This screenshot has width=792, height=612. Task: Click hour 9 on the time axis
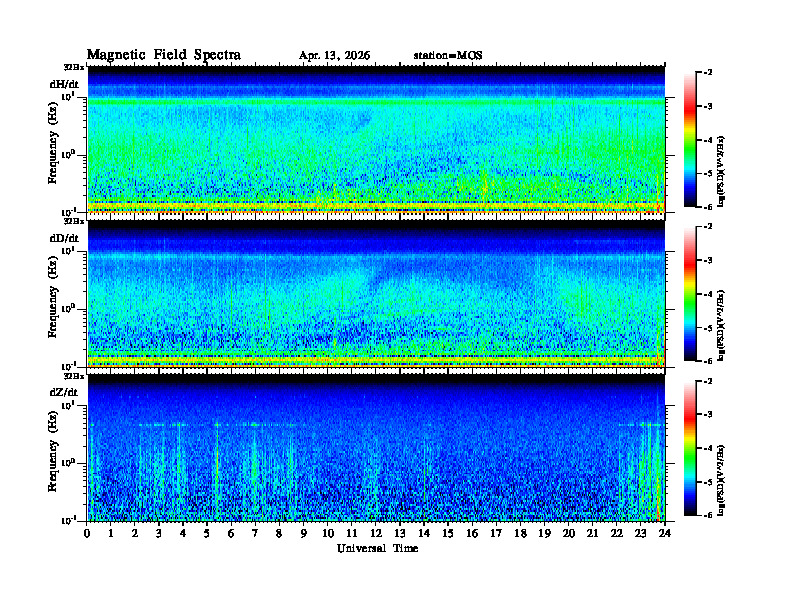coord(303,533)
